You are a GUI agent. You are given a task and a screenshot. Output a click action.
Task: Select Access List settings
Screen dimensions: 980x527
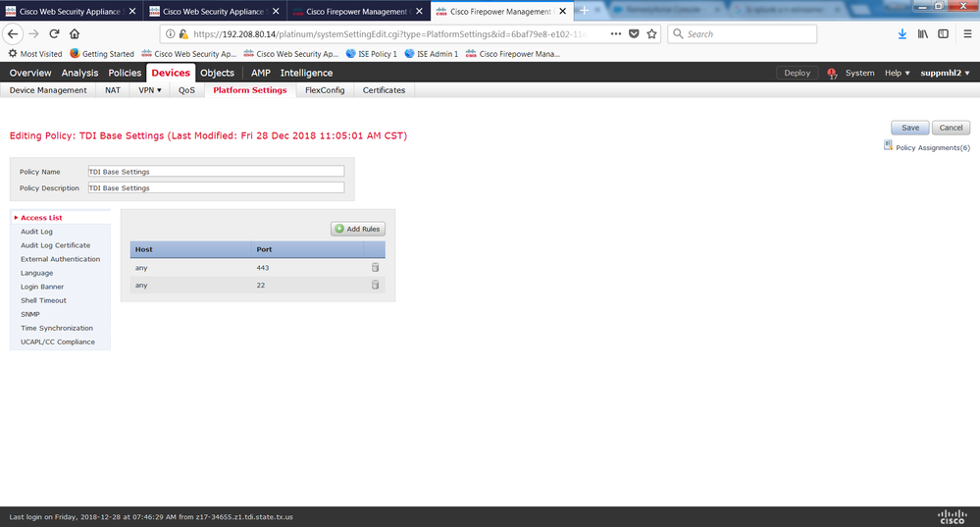pos(41,218)
